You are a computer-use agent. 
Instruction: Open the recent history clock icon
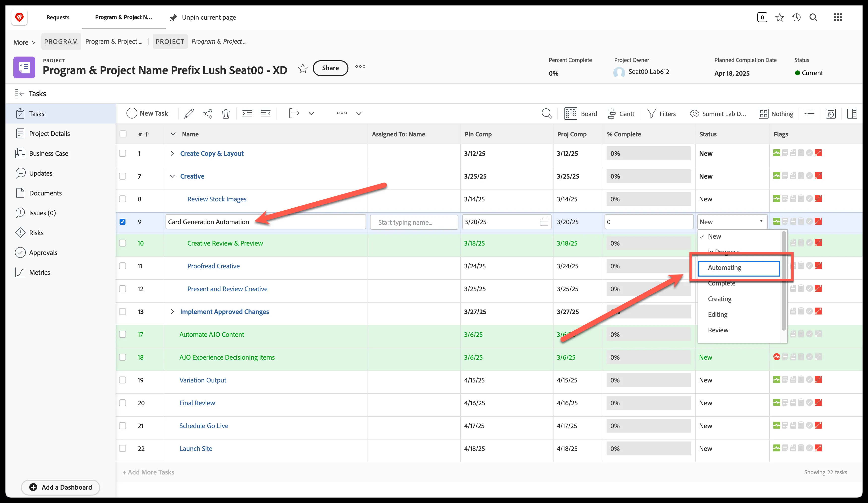(x=796, y=17)
